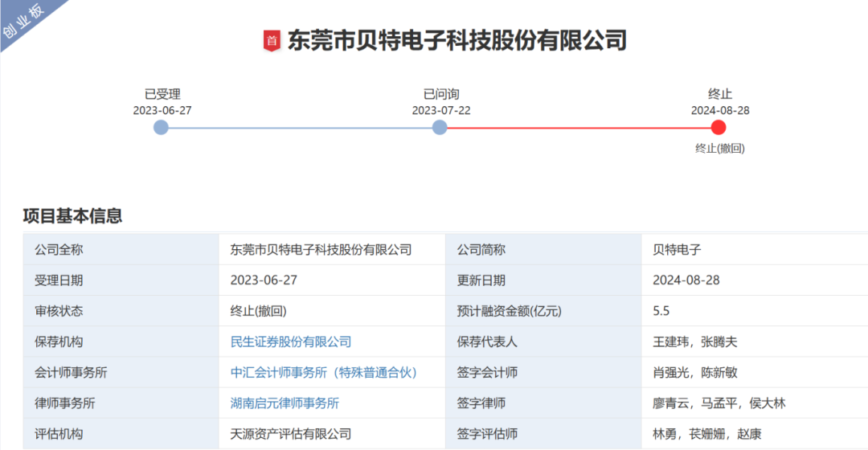Open the 湖南启元律师事务所 law firm link
Viewport: 868px width, 450px height.
(x=285, y=403)
